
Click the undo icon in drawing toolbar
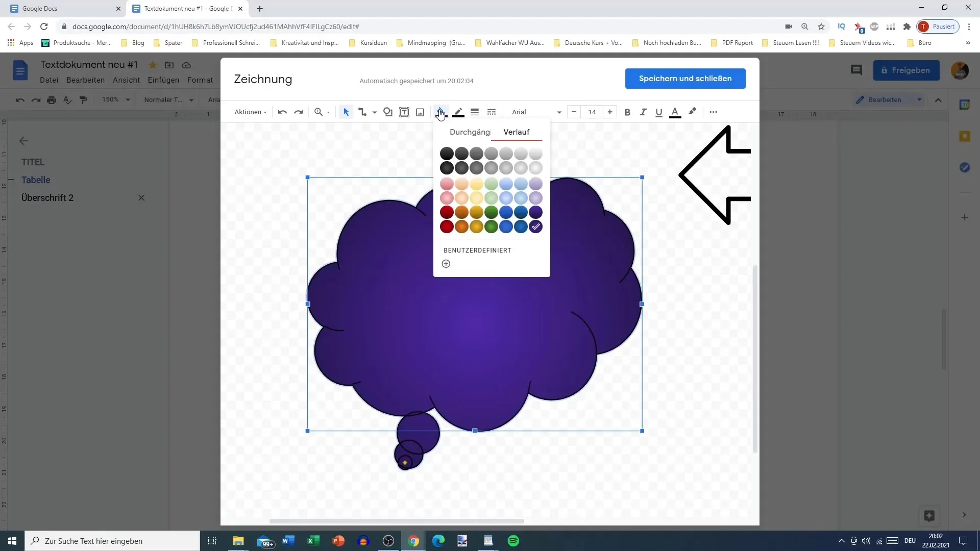click(281, 112)
